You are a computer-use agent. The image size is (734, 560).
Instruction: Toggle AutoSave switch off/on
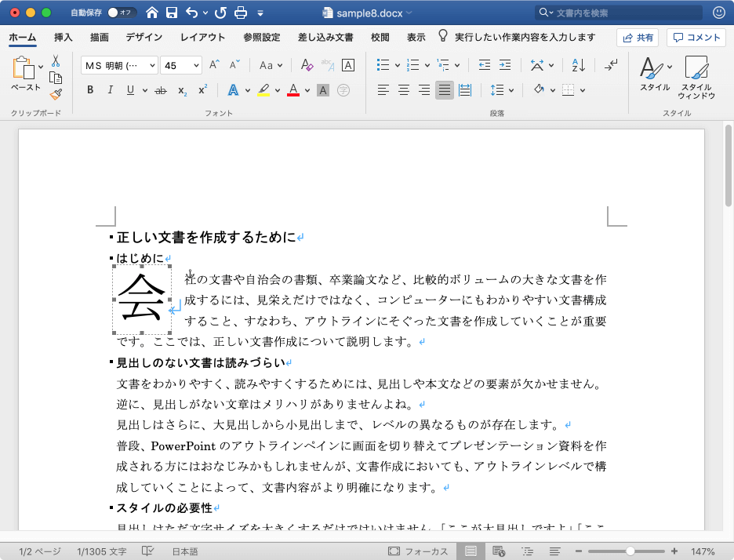122,13
